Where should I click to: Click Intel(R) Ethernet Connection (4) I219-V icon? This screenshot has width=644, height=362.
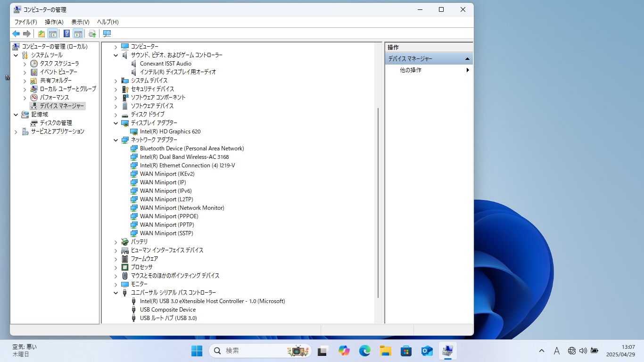coord(134,165)
